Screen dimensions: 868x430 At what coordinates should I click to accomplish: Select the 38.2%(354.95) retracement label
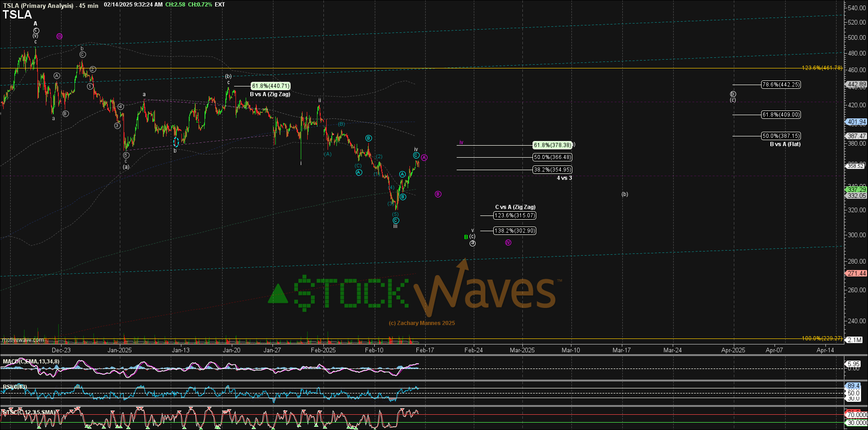coord(552,170)
